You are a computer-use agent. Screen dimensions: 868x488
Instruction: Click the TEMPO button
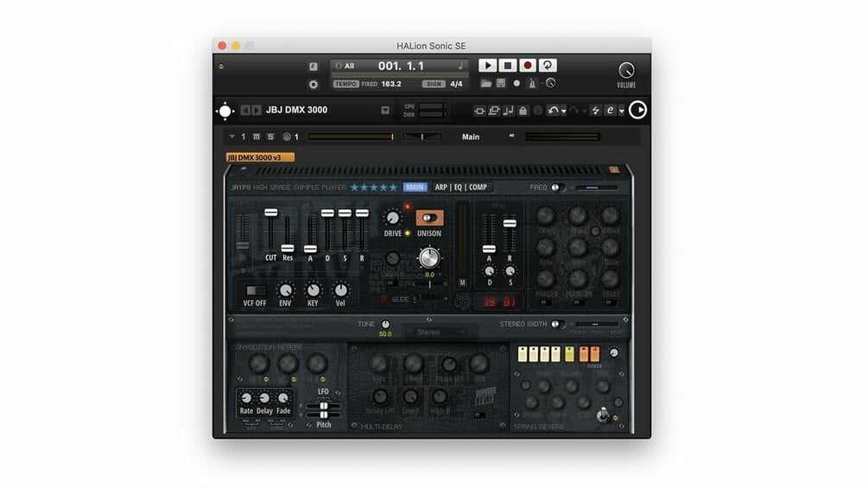345,84
